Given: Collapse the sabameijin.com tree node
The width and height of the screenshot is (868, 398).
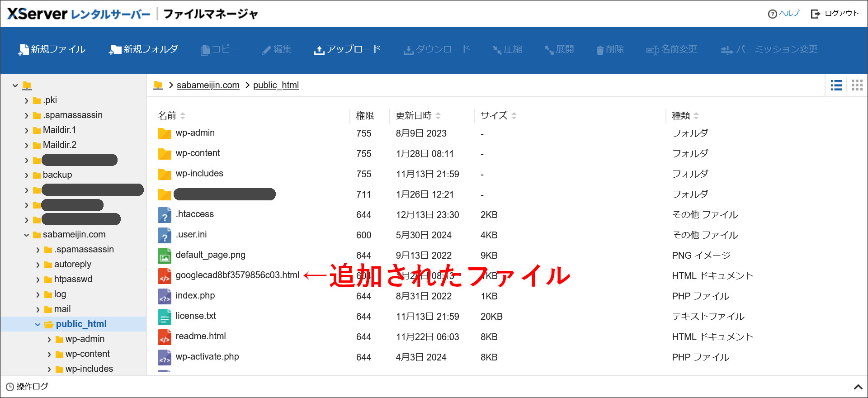Looking at the screenshot, I should tap(26, 235).
